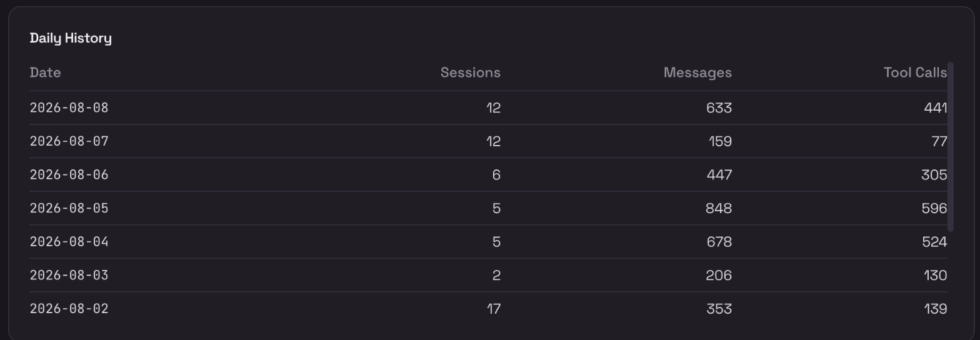
Task: Click the 17 sessions value
Action: point(494,309)
